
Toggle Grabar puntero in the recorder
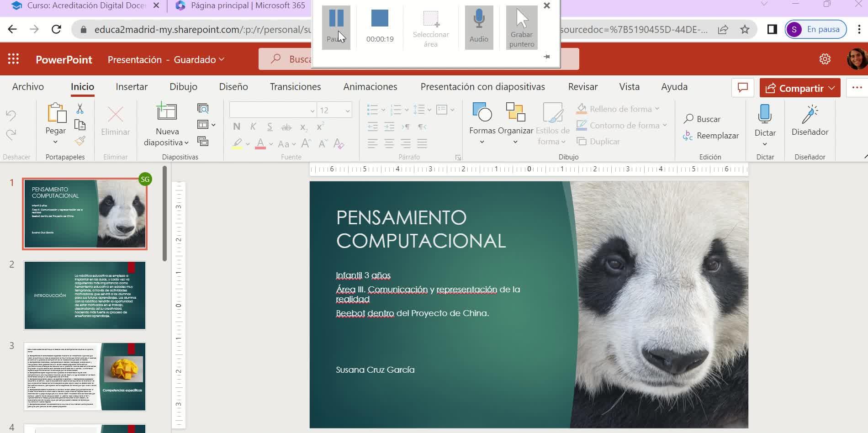click(x=521, y=27)
